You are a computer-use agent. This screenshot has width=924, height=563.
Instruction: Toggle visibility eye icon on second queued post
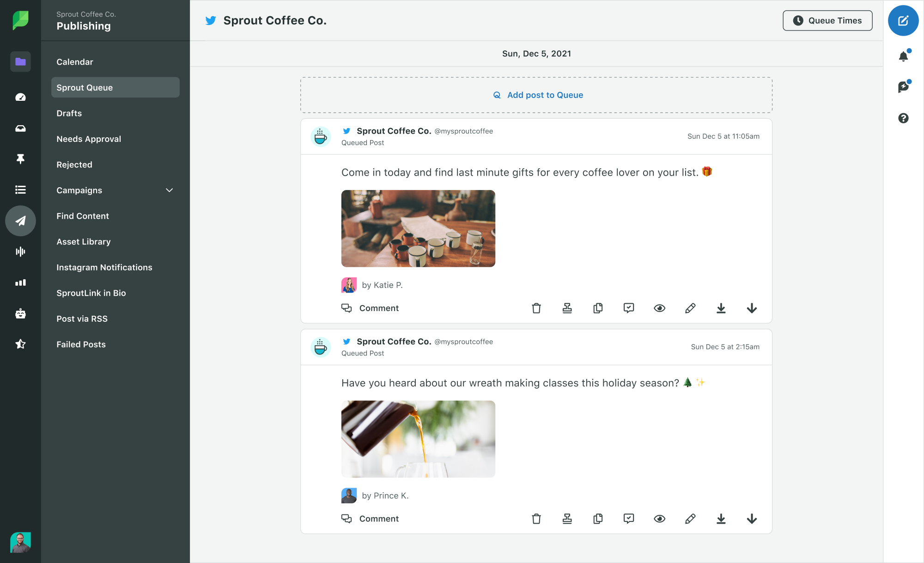tap(660, 518)
